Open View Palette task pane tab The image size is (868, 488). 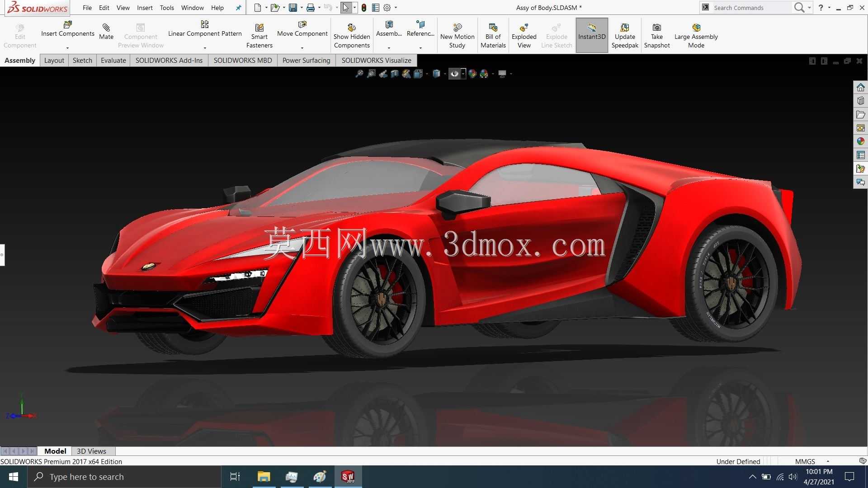[860, 128]
